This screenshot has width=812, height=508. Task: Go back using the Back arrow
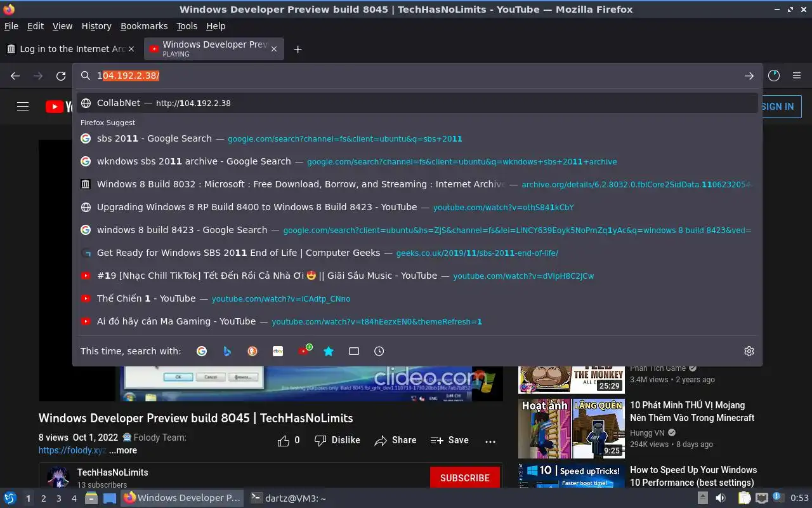click(15, 76)
